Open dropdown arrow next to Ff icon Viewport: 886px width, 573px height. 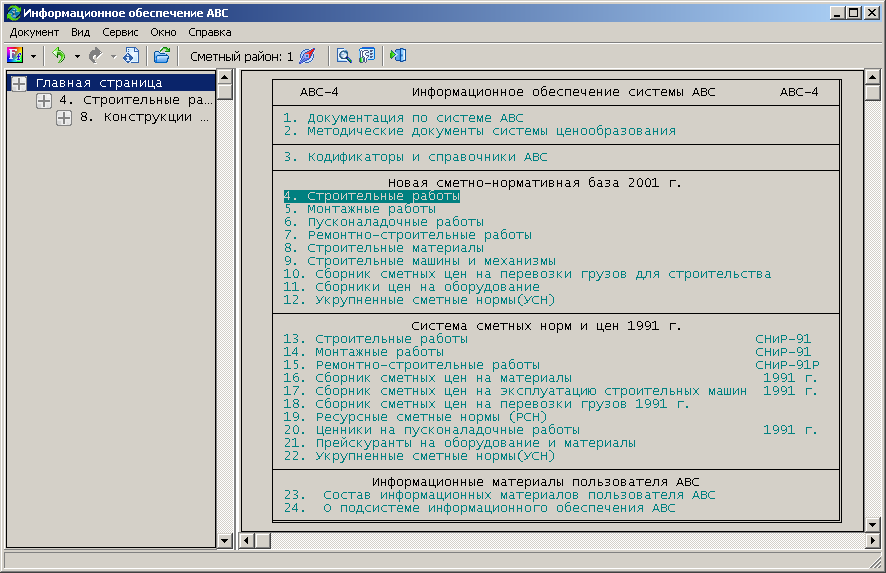[x=33, y=56]
